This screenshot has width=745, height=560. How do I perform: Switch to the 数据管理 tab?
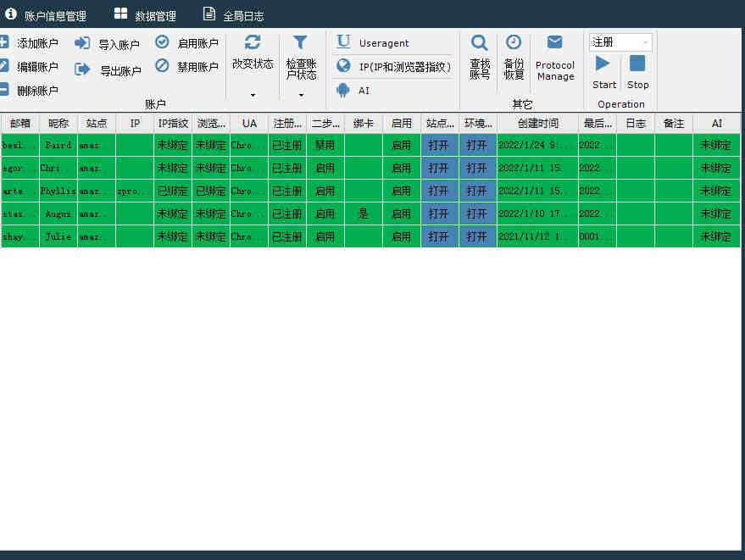[x=145, y=15]
